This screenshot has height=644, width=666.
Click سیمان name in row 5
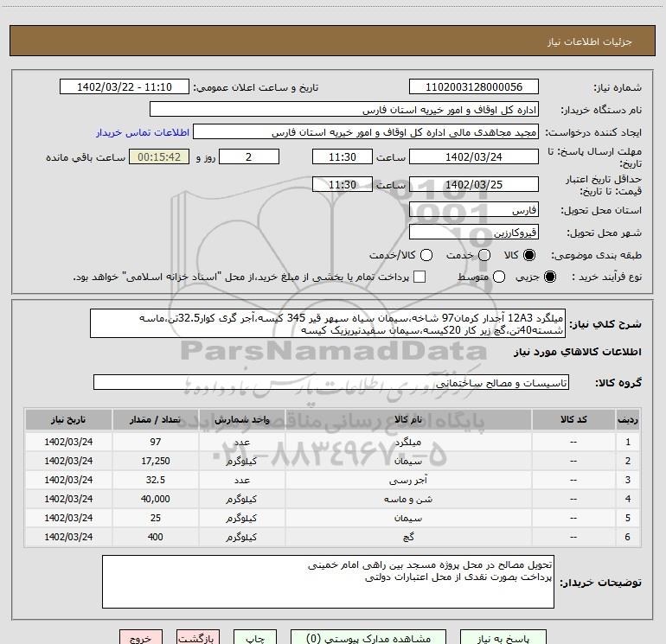coord(408,518)
